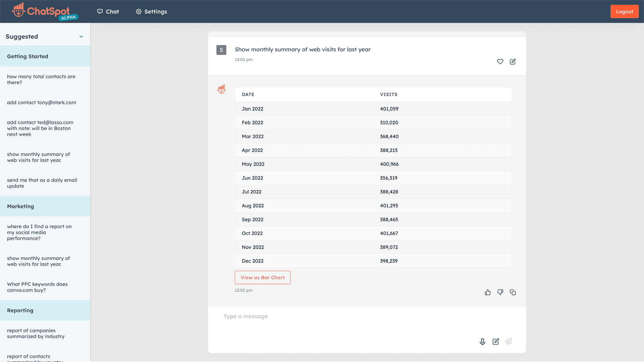
Task: Open the compose icon in the message box
Action: click(495, 341)
